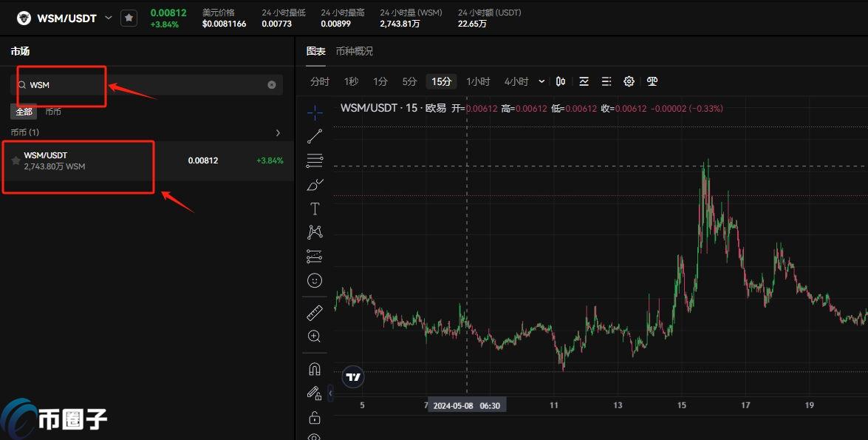Expand more time intervals dropdown
868x440 pixels.
point(541,81)
